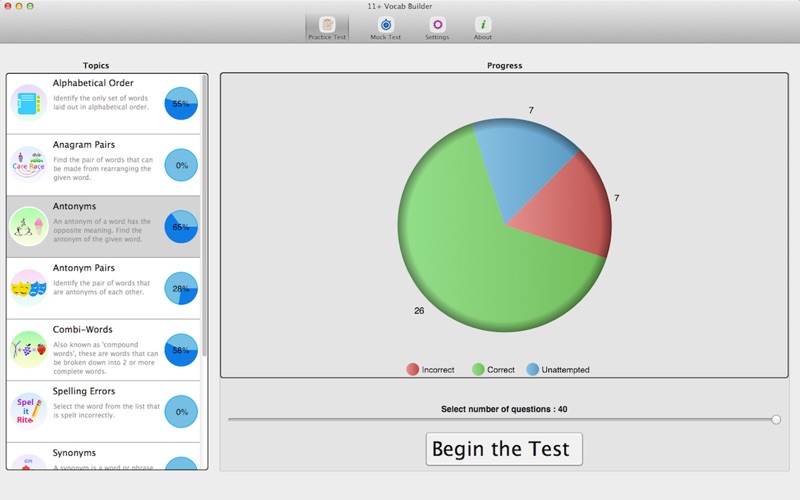Select the Synonyms topic title
This screenshot has height=500, width=800.
[74, 453]
